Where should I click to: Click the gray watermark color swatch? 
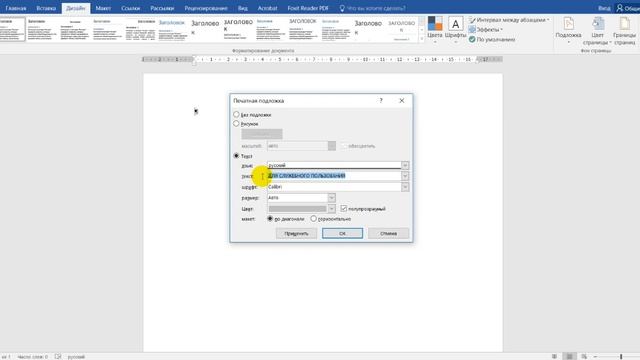298,209
